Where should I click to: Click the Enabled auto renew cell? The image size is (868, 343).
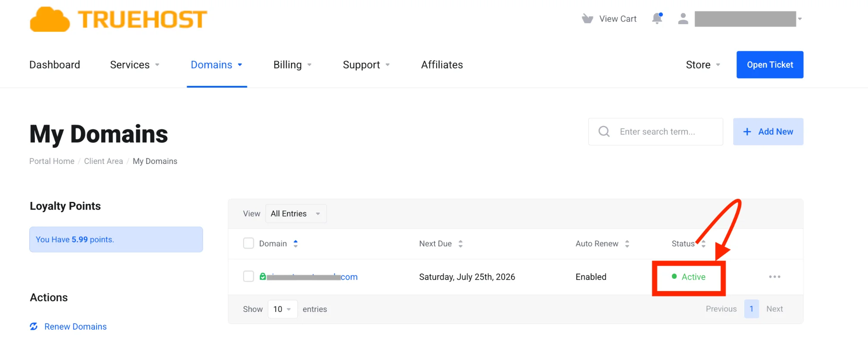coord(591,277)
